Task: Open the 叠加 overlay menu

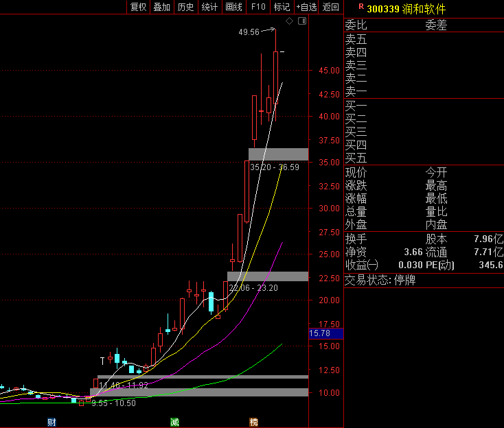Action: point(162,7)
